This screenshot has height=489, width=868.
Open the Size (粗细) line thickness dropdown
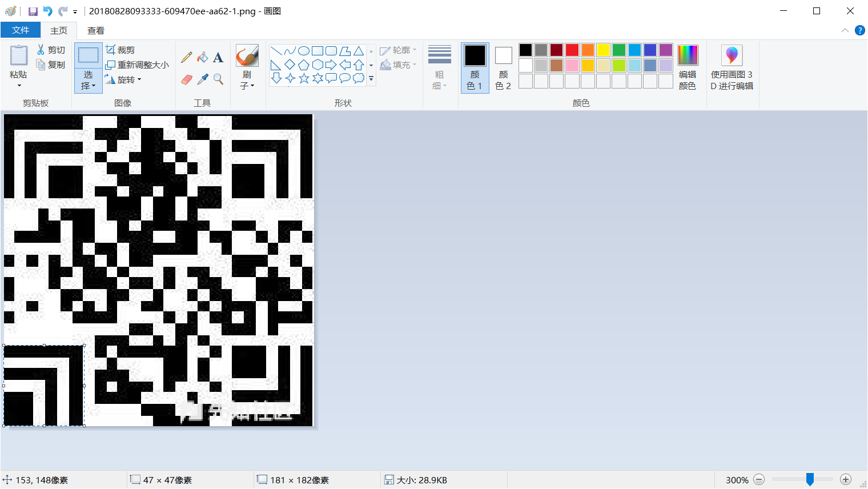[439, 67]
